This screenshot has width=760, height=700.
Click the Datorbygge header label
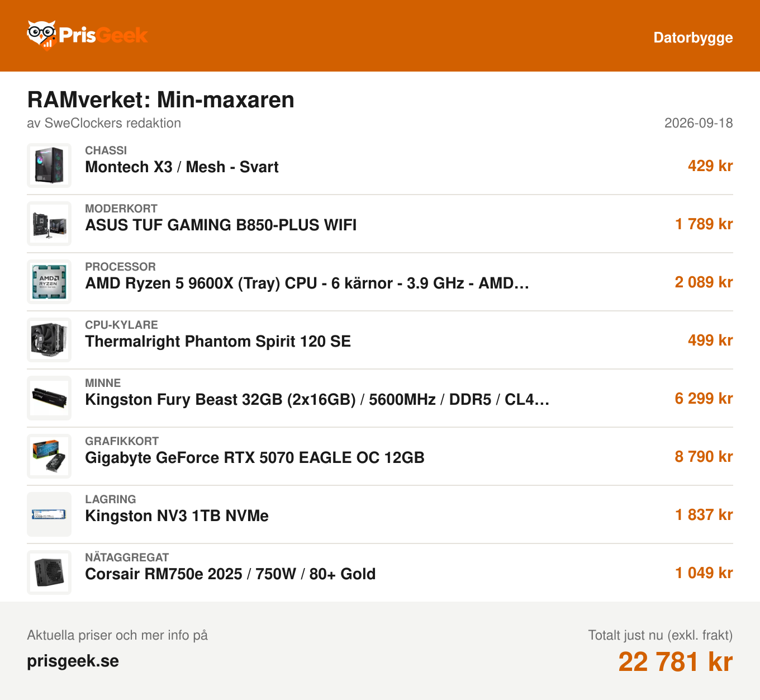693,37
